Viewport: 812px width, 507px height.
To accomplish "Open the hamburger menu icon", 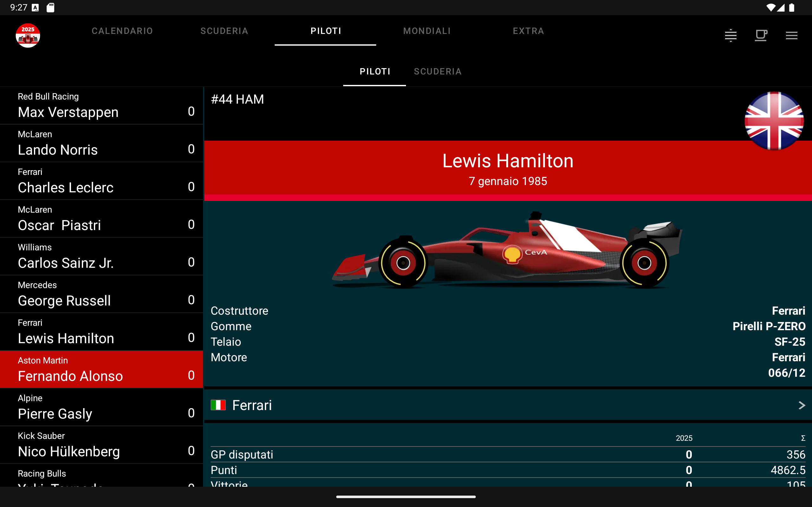I will 791,35.
